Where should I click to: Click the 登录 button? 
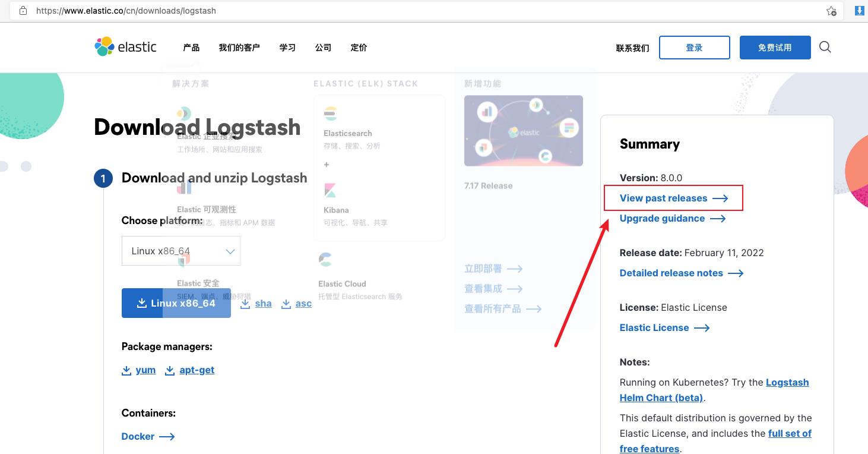(695, 48)
